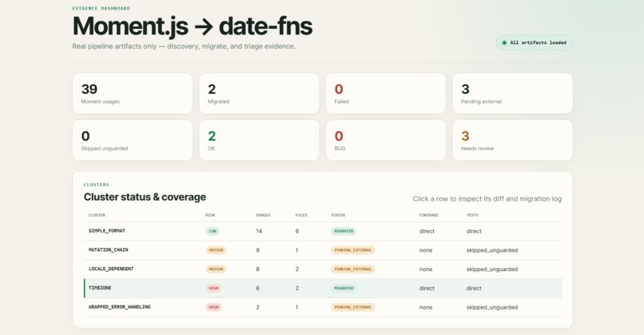Click coverage none in MUTATION_CHAIN row
644x335 pixels.
click(x=426, y=250)
